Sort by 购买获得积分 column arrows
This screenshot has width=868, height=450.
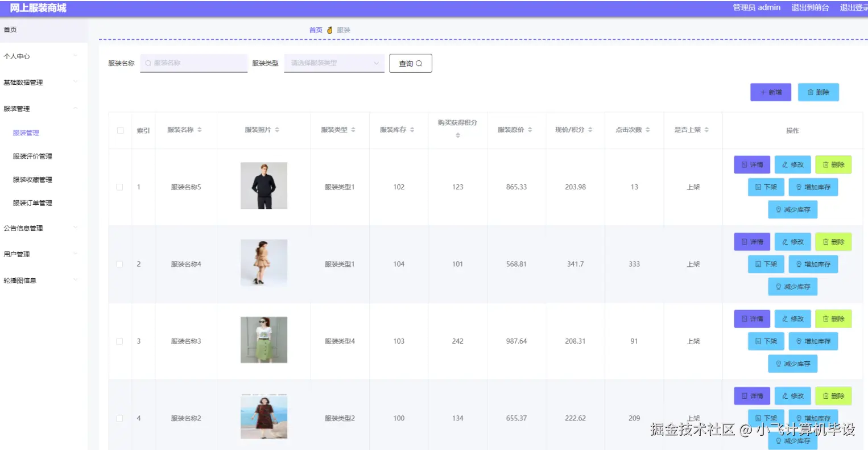(458, 135)
